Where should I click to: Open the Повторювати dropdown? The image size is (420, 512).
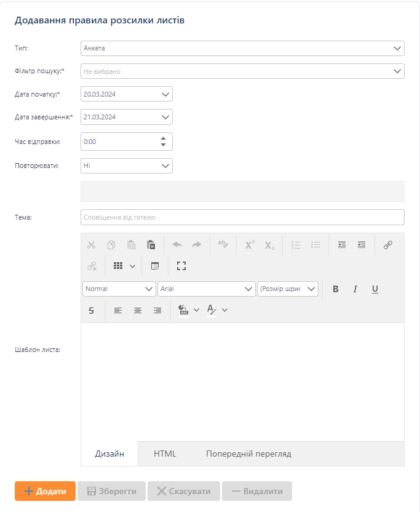tap(127, 166)
